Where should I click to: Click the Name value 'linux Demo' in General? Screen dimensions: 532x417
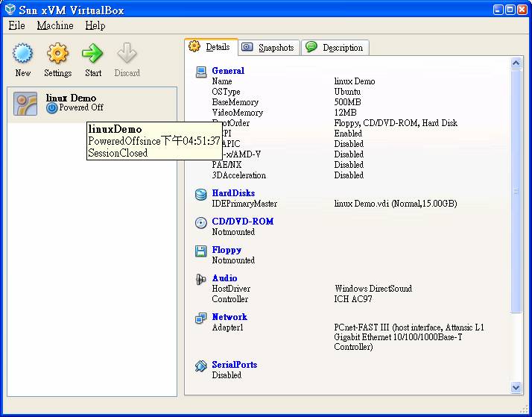pyautogui.click(x=355, y=81)
